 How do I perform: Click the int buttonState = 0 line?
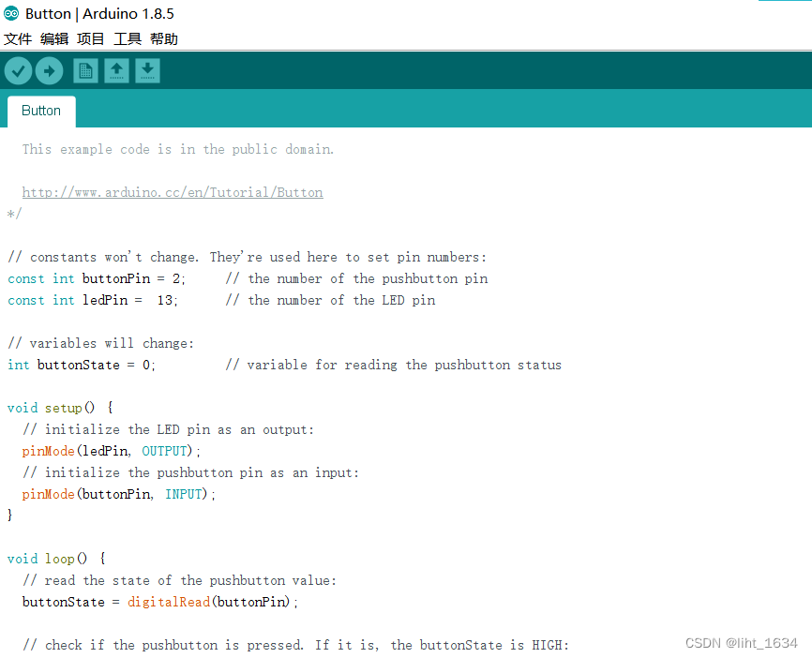[82, 365]
